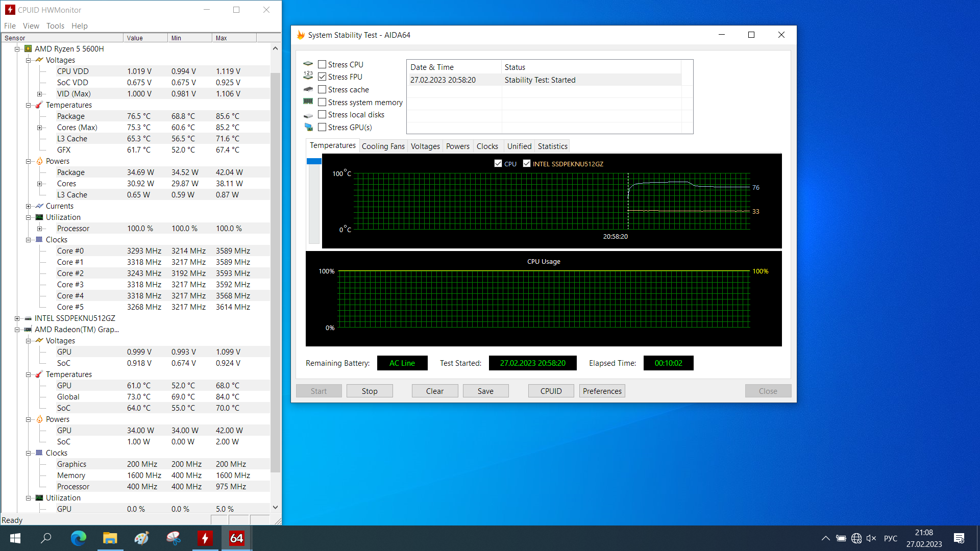Expand the INTEL SSDPEKNU512GZ tree node
Viewport: 980px width, 551px height.
(x=17, y=318)
